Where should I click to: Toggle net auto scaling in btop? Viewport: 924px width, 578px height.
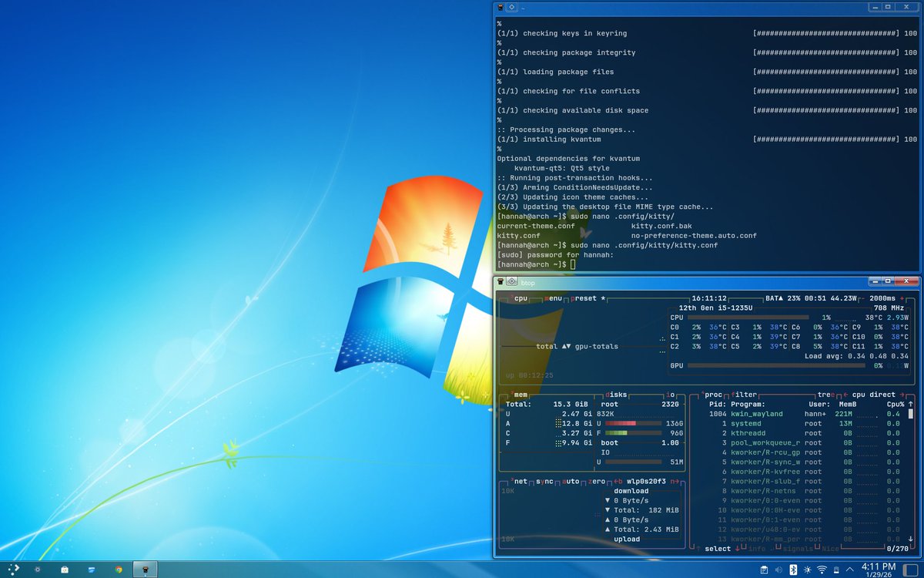click(x=571, y=481)
